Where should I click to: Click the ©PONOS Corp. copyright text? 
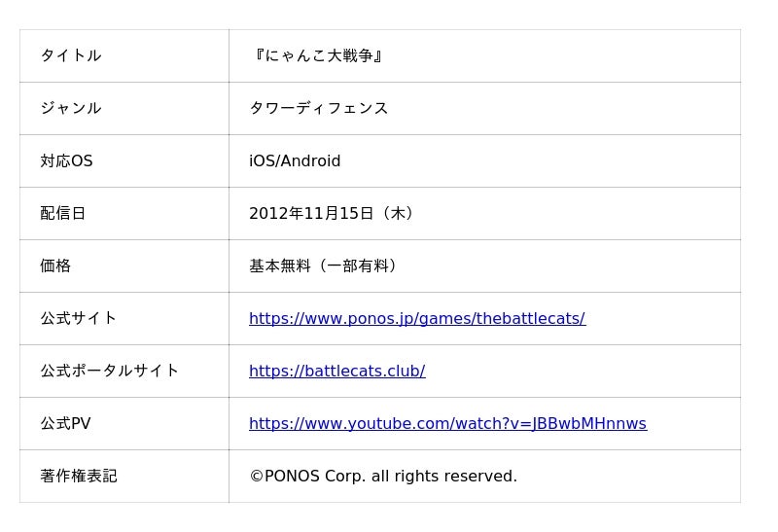click(383, 477)
